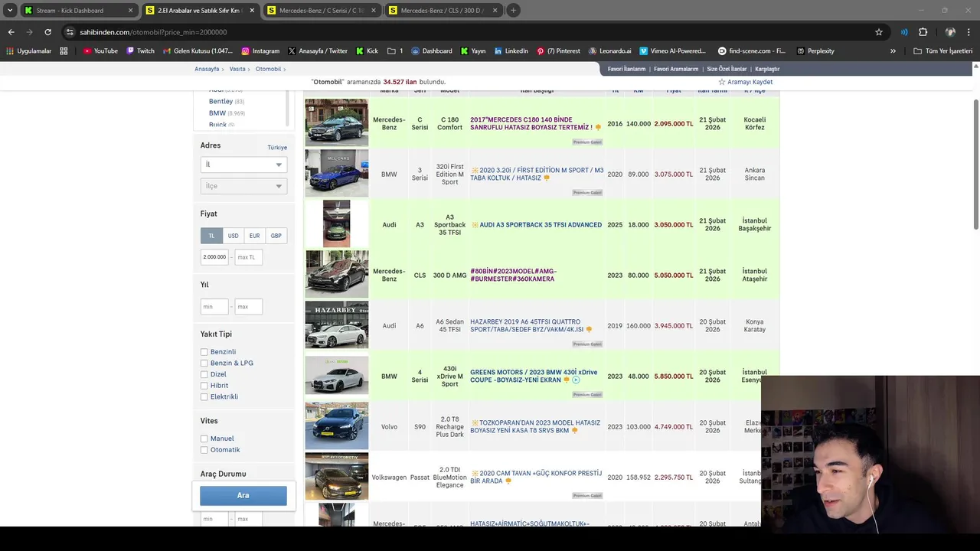This screenshot has height=551, width=980.
Task: Select the EUR currency option
Action: click(x=254, y=236)
